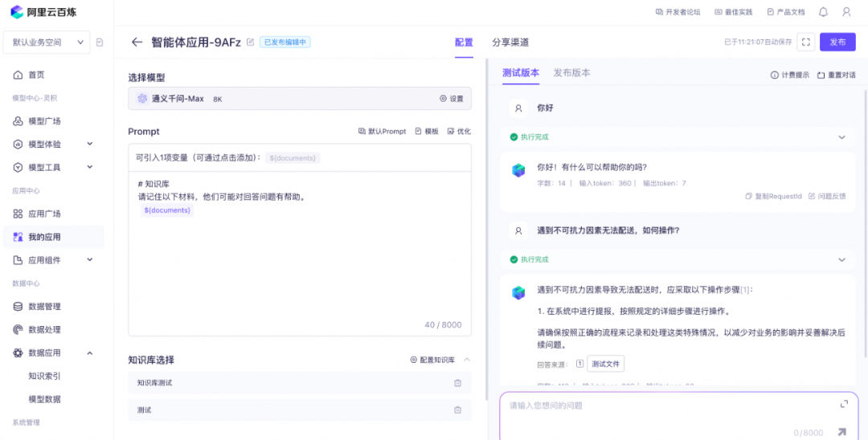
Task: Click the 应用广场 grid icon
Action: (x=18, y=214)
